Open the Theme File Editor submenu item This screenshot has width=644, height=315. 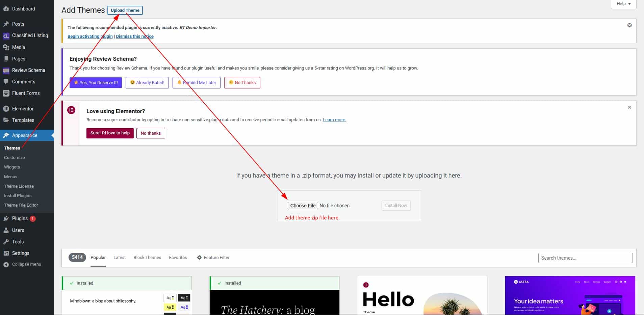coord(21,205)
